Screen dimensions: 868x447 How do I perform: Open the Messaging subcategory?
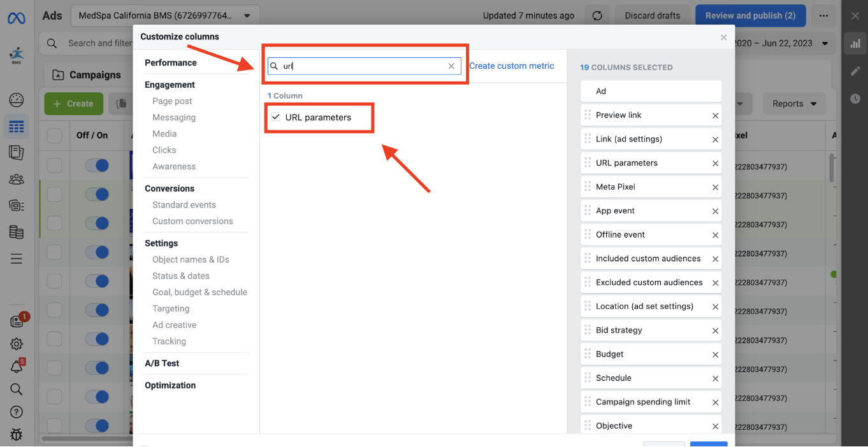click(x=174, y=117)
